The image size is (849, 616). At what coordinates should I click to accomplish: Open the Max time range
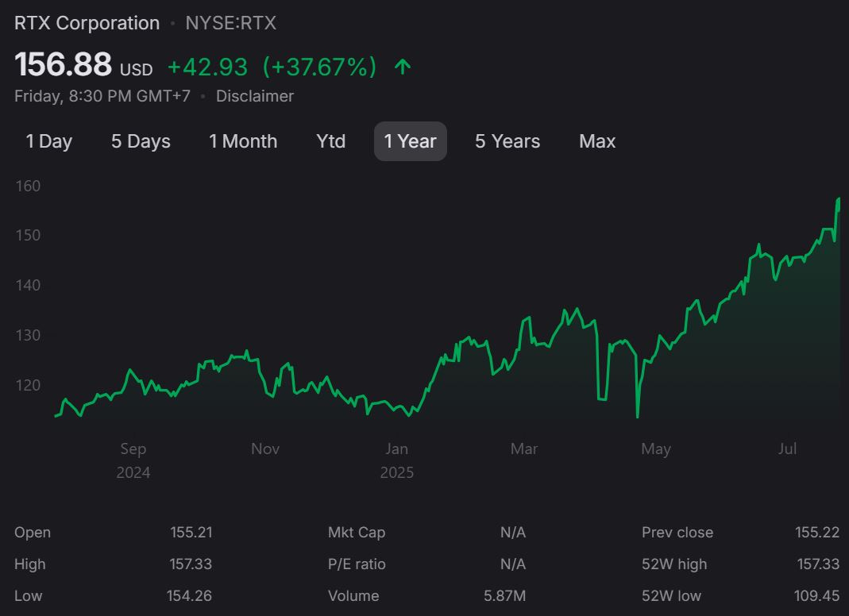tap(597, 141)
